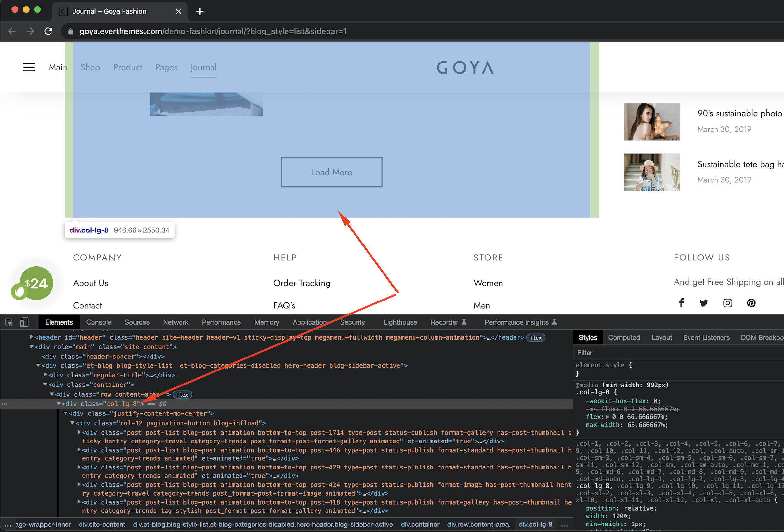Click the flex badge on row content-area

(182, 395)
